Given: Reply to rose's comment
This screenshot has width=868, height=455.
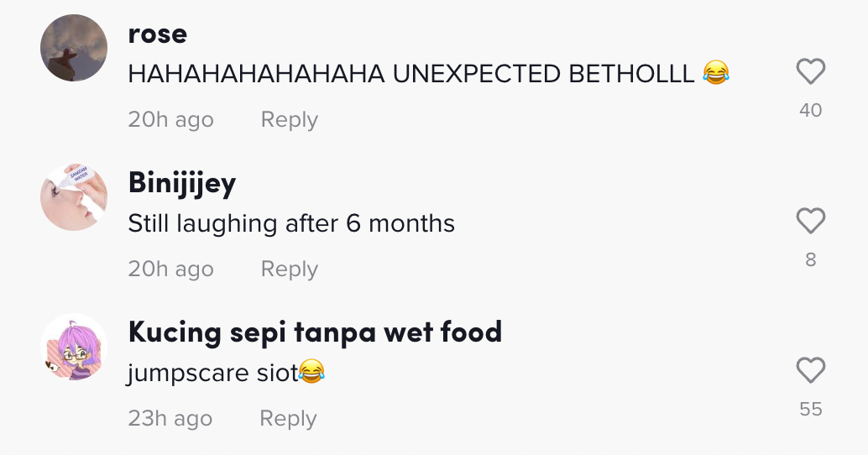Looking at the screenshot, I should [x=289, y=120].
